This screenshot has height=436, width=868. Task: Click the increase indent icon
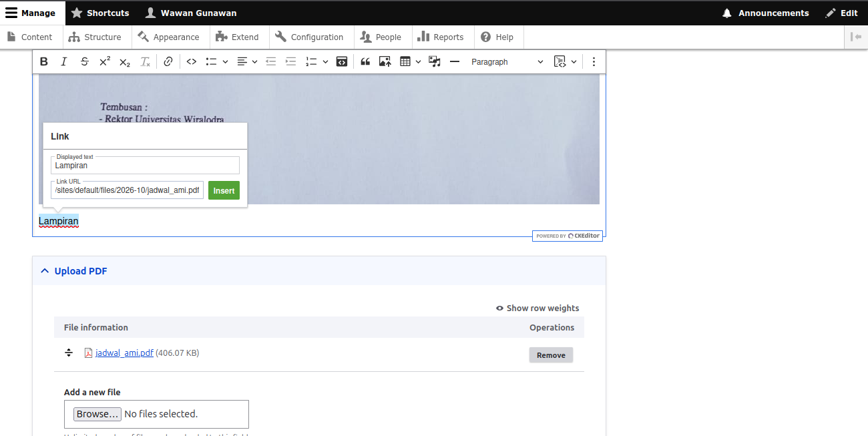[x=290, y=61]
